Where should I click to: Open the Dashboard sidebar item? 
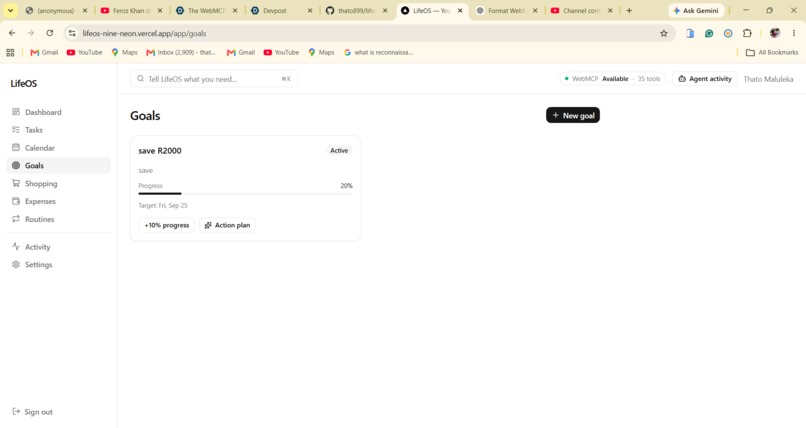[x=58, y=112]
